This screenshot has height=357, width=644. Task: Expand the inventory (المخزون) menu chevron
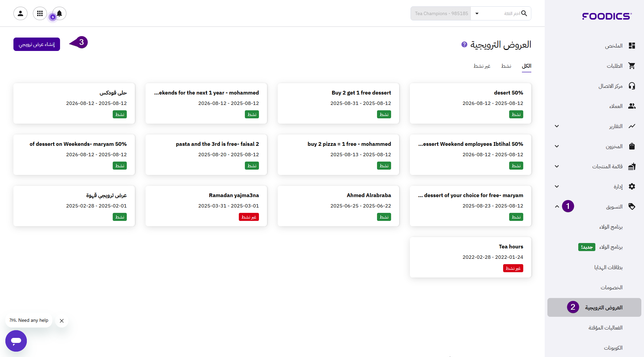click(557, 146)
